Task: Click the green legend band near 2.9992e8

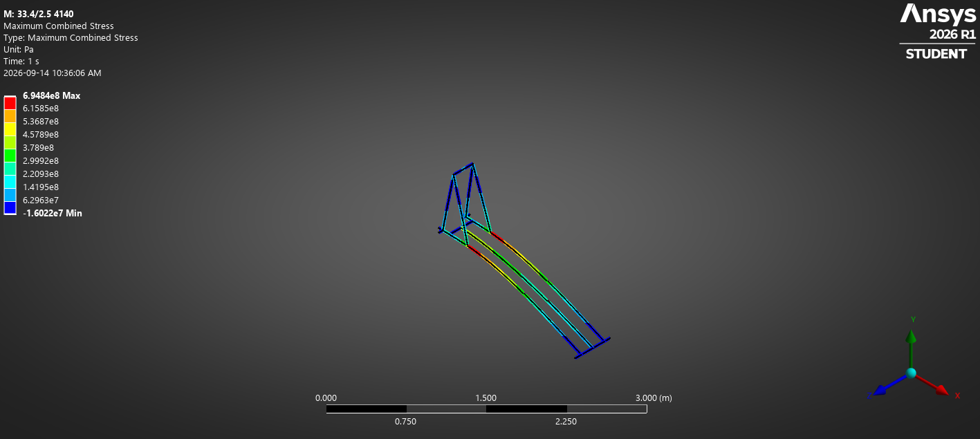Action: [10, 155]
